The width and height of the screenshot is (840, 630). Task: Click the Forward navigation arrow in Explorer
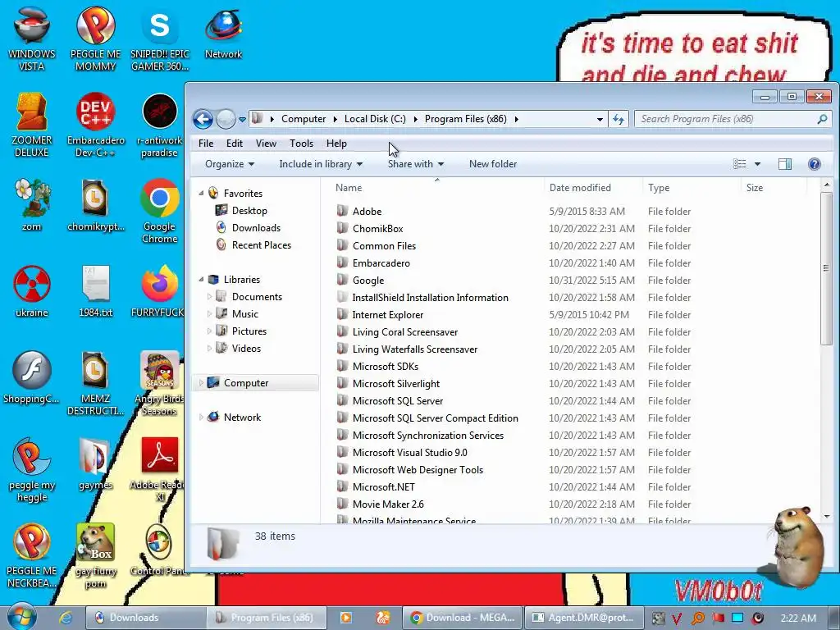coord(226,119)
